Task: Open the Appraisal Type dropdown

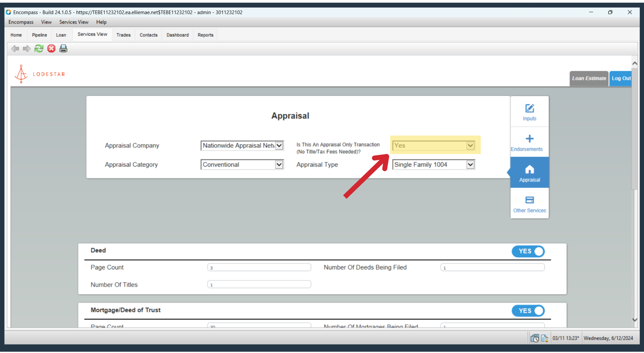Action: pyautogui.click(x=433, y=165)
